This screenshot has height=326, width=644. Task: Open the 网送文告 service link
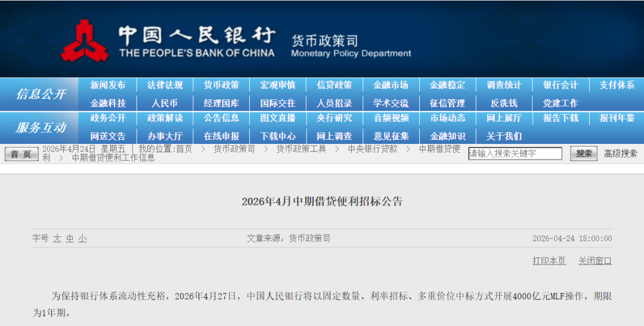click(107, 136)
